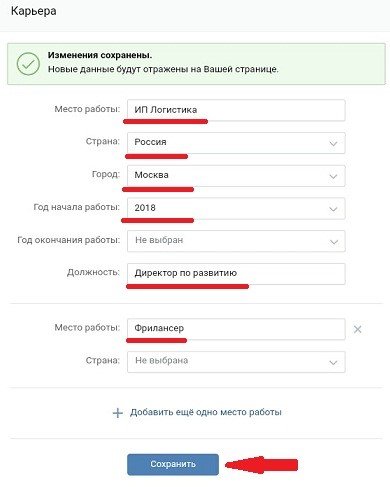Expand the Год окончания работы dropdown chevron
390x487 pixels.
click(333, 242)
